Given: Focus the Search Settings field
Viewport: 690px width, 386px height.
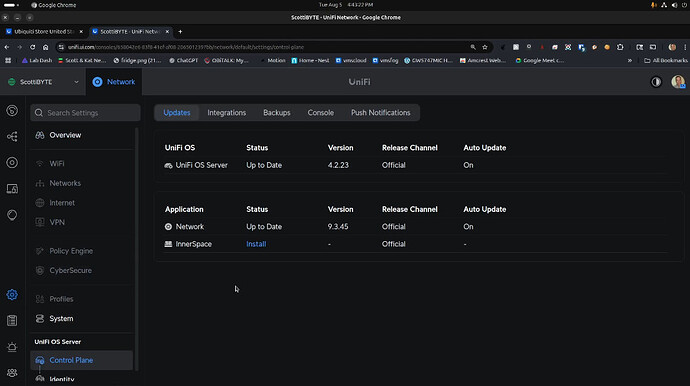Looking at the screenshot, I should (85, 113).
